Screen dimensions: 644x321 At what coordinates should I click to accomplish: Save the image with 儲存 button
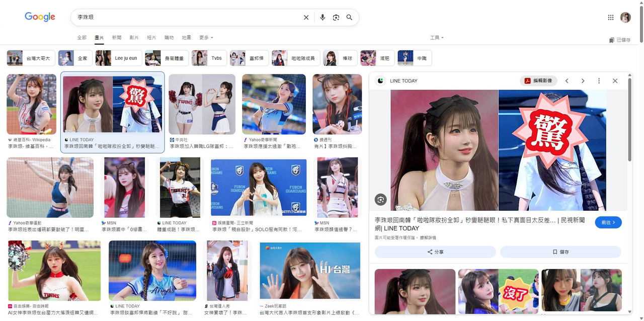click(x=560, y=252)
